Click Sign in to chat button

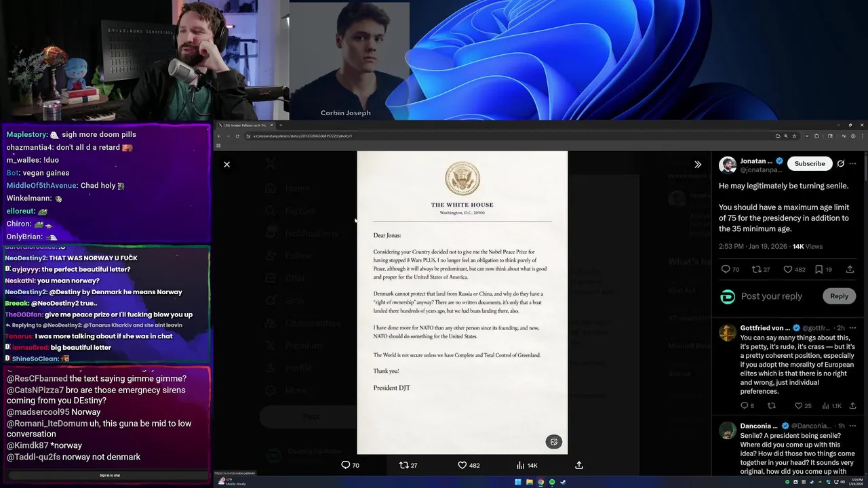[110, 475]
